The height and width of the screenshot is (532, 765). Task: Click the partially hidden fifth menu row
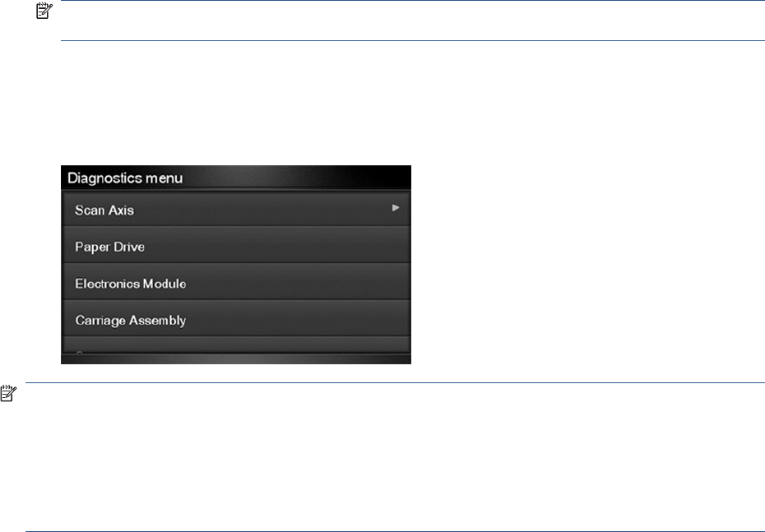(x=236, y=345)
